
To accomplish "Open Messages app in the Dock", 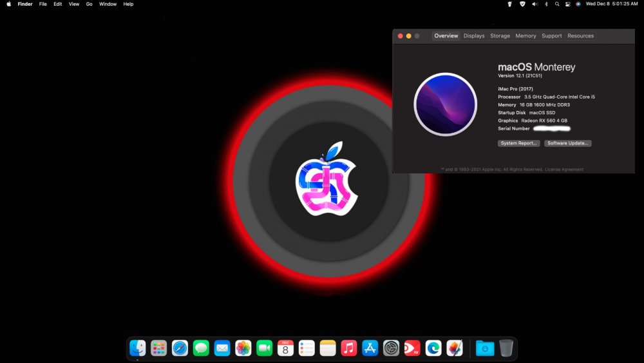I will tap(201, 348).
